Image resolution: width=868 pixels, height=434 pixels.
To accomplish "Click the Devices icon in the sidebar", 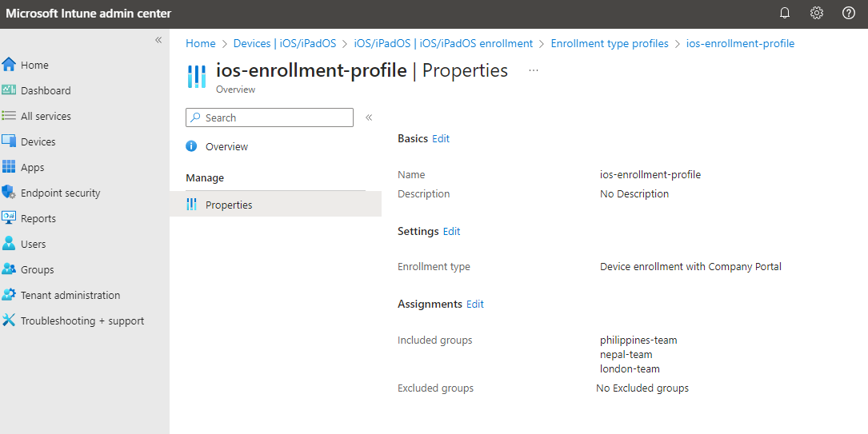I will pyautogui.click(x=9, y=141).
